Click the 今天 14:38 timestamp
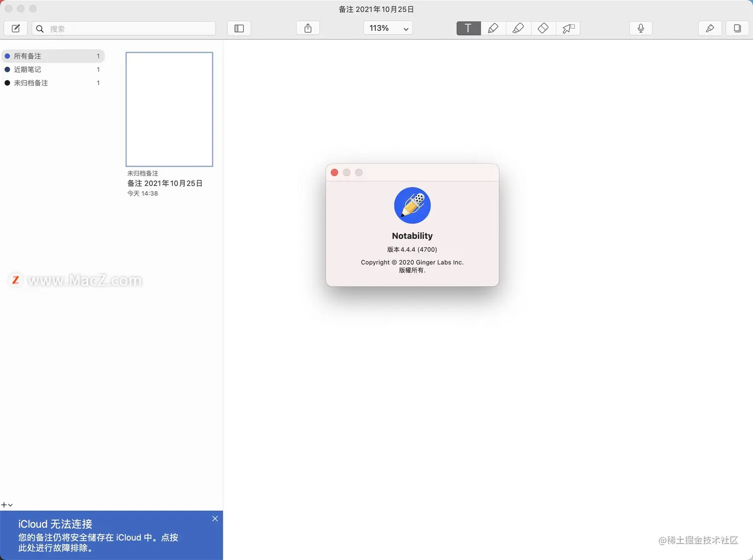 (142, 193)
